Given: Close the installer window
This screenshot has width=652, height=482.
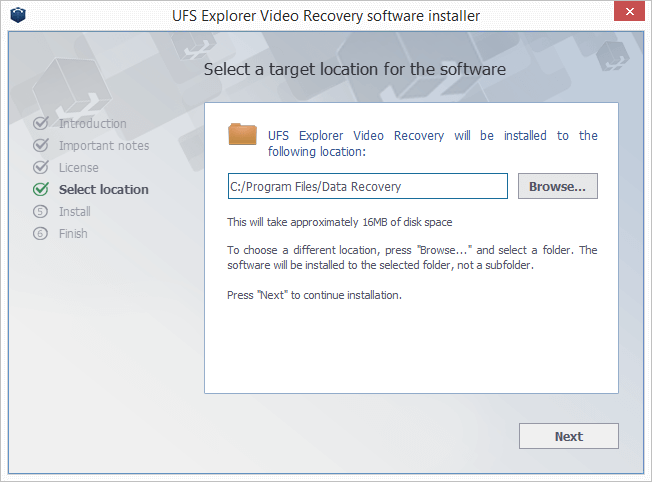Looking at the screenshot, I should (629, 11).
